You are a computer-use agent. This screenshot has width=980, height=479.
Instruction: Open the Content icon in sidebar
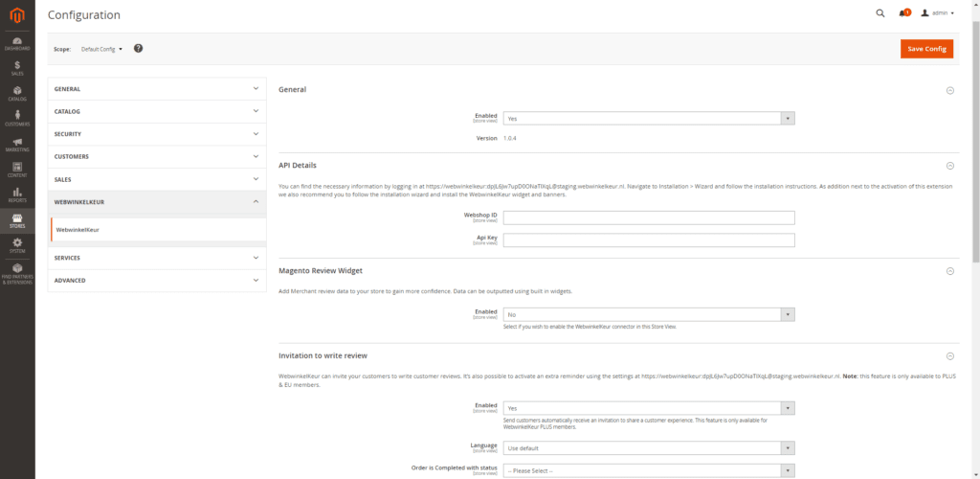(17, 170)
